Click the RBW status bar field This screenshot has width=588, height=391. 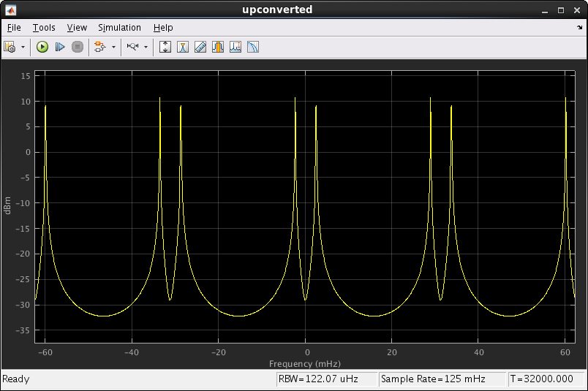point(326,379)
